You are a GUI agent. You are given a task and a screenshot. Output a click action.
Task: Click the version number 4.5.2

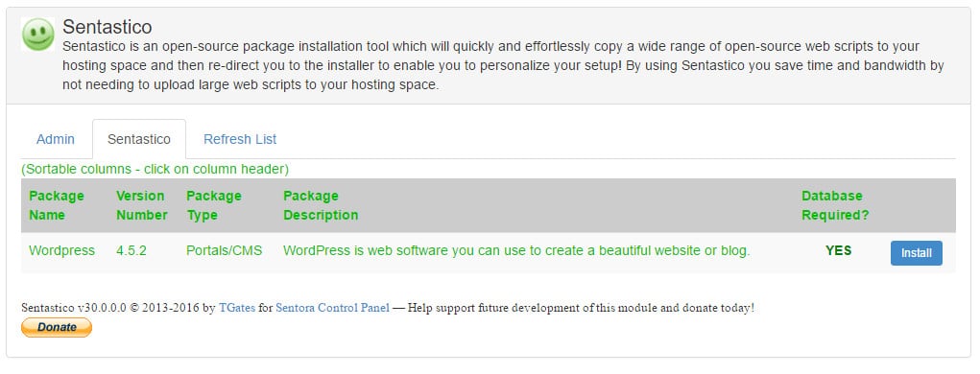point(131,251)
